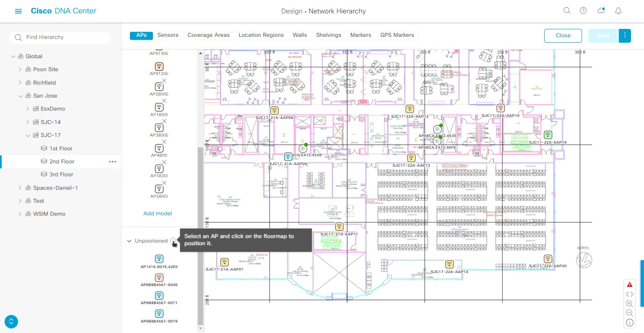Open the more options menu beside Save
The image size is (644, 333).
(x=625, y=36)
